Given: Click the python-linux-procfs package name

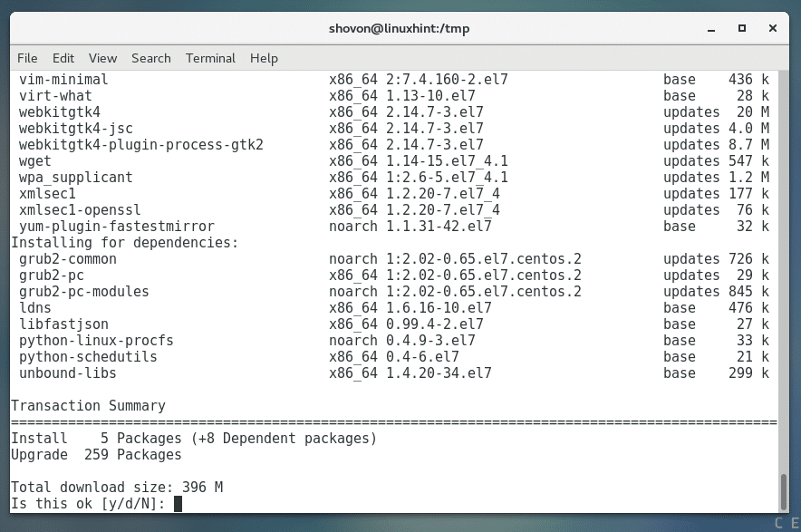Looking at the screenshot, I should pyautogui.click(x=96, y=341).
